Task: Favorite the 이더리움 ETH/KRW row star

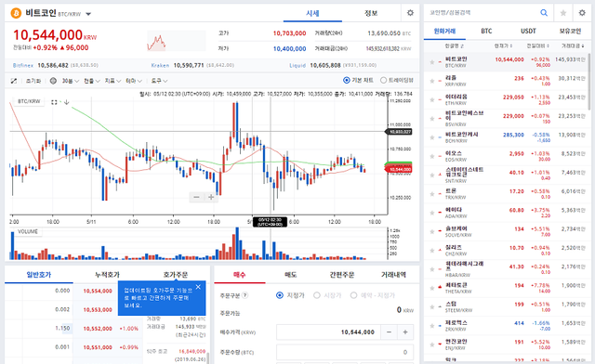Action: (431, 99)
